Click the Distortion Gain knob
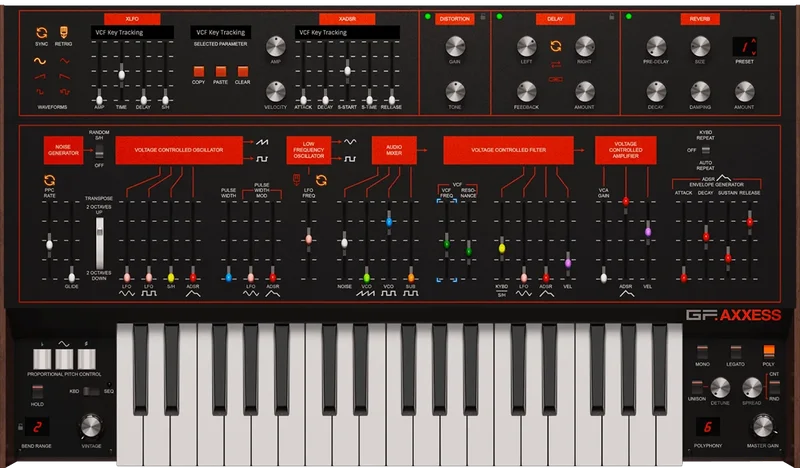Image resolution: width=800 pixels, height=468 pixels. pos(455,46)
